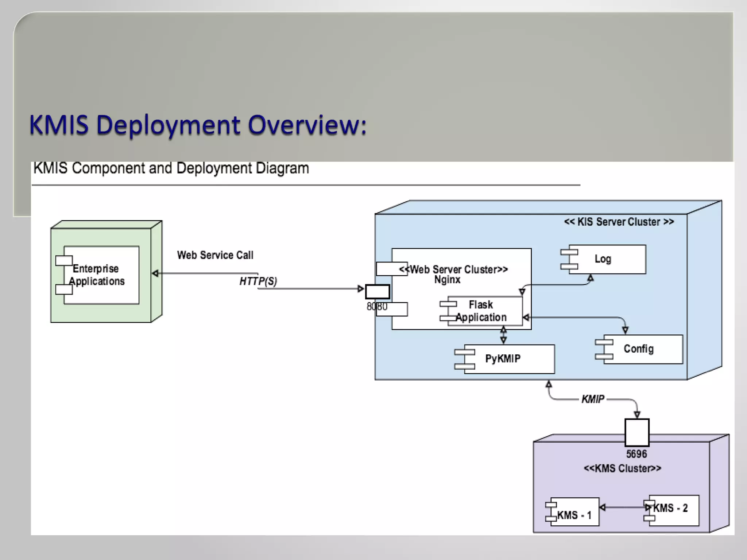
Task: Select the KIS Server Cluster label
Action: [x=619, y=222]
